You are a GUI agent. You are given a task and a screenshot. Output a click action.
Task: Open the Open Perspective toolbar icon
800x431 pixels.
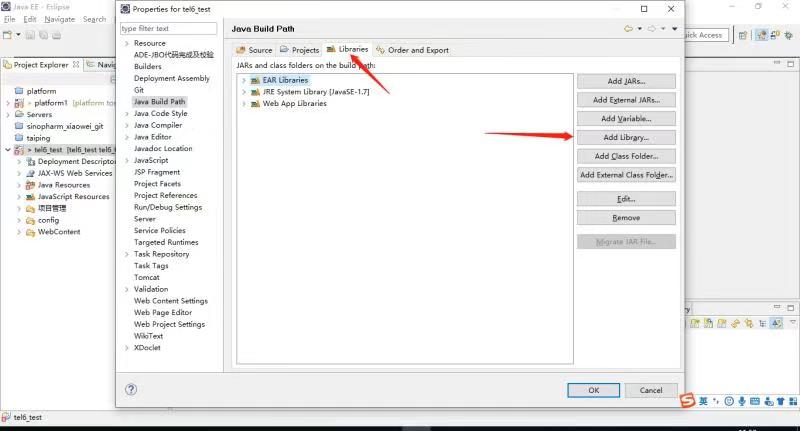pyautogui.click(x=743, y=35)
